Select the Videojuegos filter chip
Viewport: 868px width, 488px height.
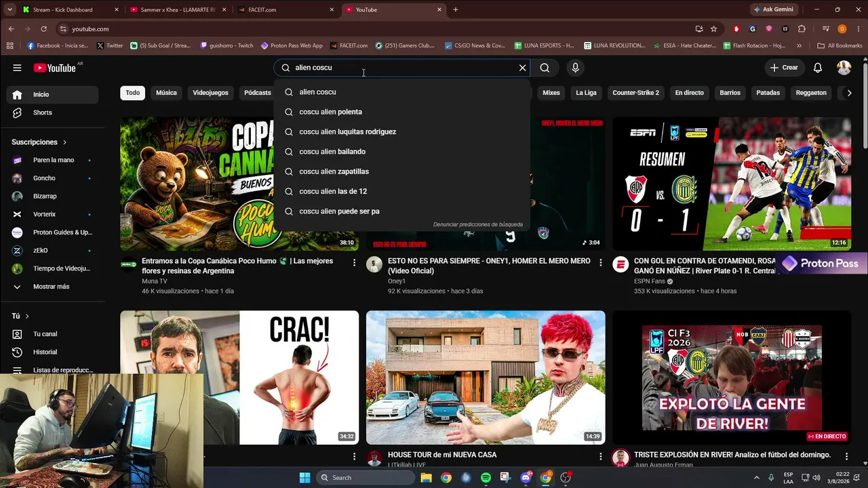point(210,93)
